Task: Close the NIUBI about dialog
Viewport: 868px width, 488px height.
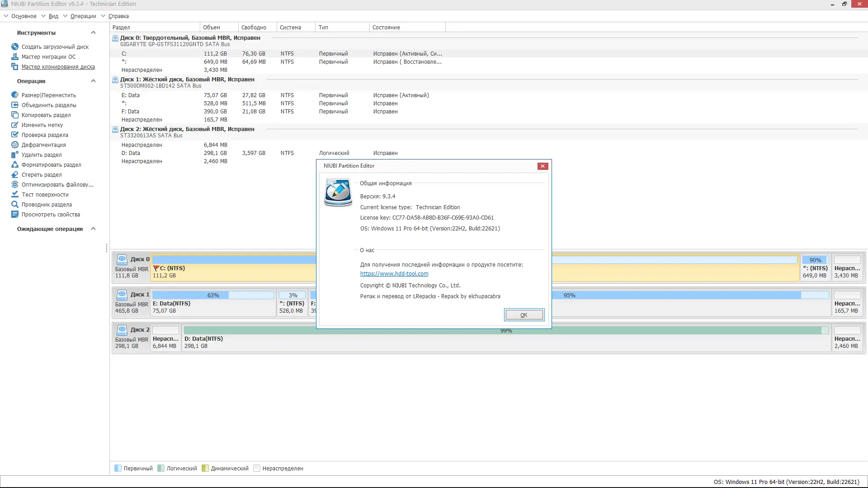Action: (x=542, y=166)
